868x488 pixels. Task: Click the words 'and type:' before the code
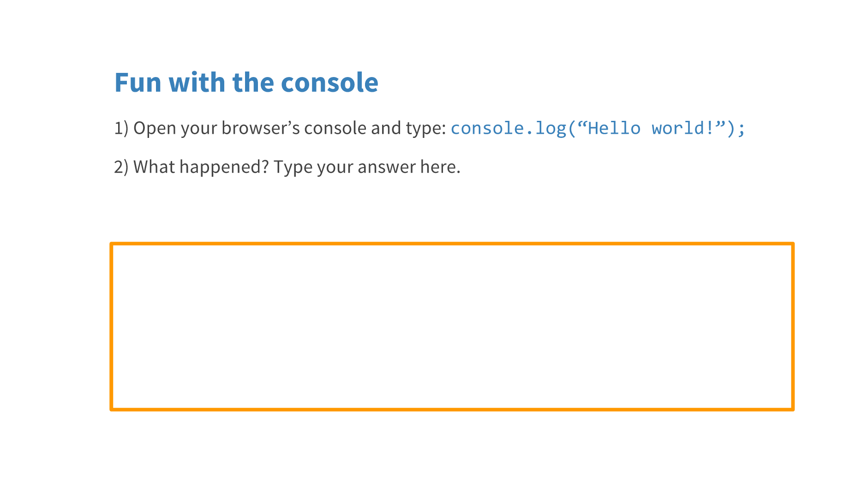(408, 128)
